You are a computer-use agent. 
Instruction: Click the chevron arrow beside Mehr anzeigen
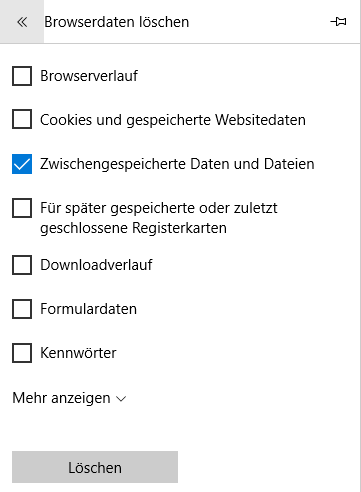coord(121,399)
